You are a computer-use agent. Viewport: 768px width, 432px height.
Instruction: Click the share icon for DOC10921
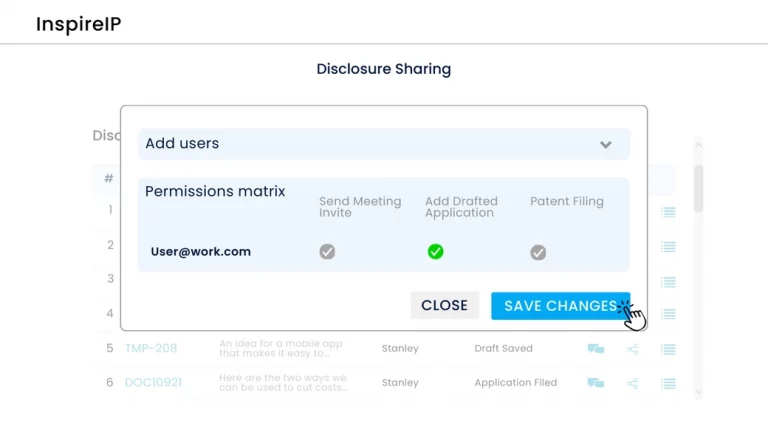click(x=633, y=383)
